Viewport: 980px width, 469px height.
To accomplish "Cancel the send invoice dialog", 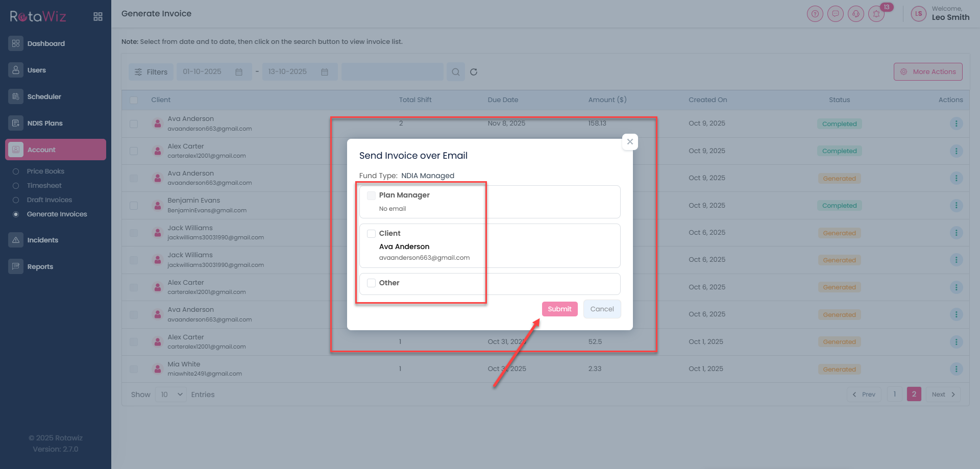I will coord(602,309).
